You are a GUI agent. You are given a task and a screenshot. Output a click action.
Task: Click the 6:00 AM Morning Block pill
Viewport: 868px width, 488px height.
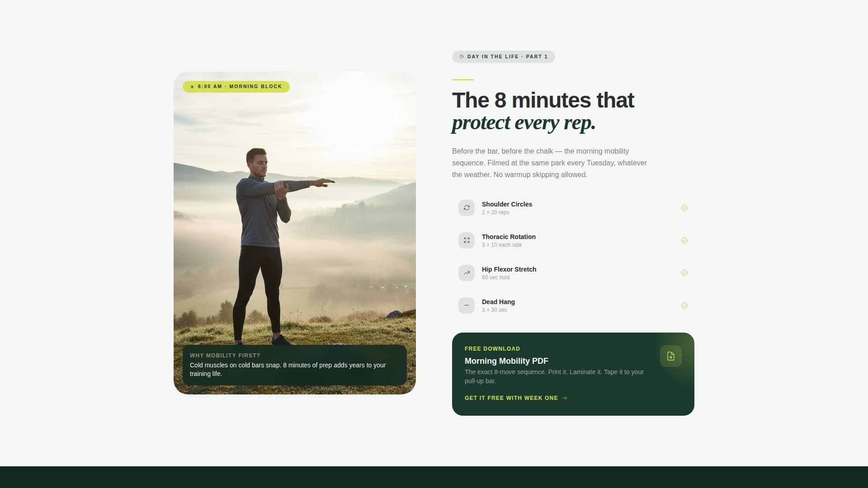pyautogui.click(x=236, y=86)
